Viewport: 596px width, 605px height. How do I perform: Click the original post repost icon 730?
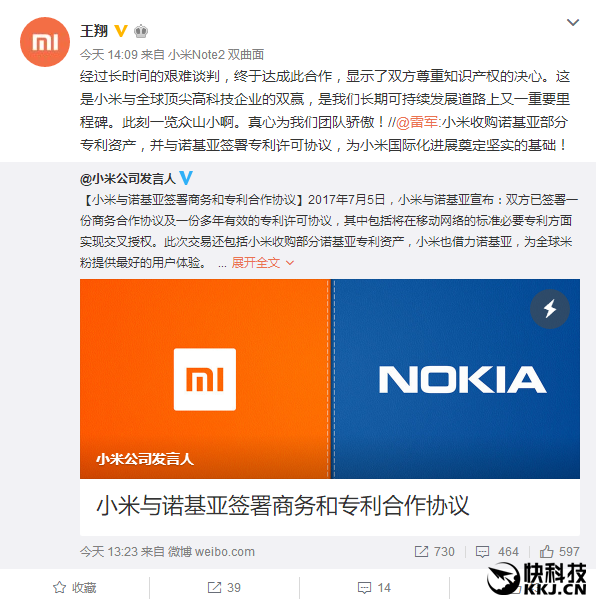pos(434,552)
